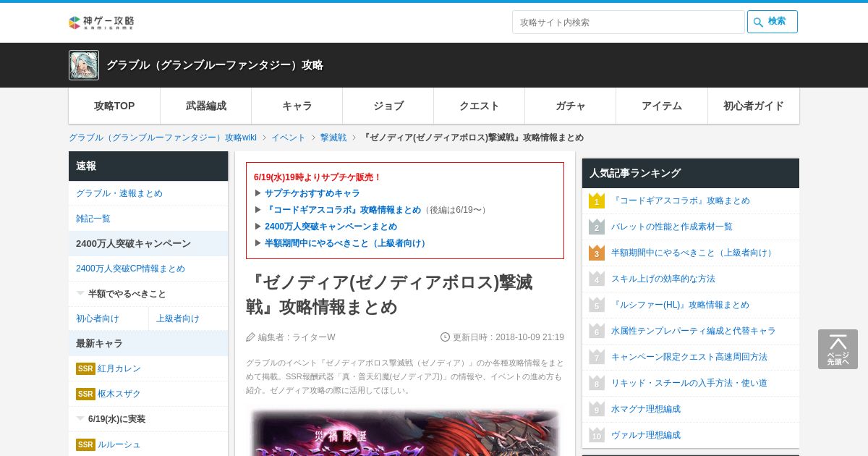Viewport: 868px width, 456px height.
Task: Click the 検索 search button
Action: [x=773, y=22]
